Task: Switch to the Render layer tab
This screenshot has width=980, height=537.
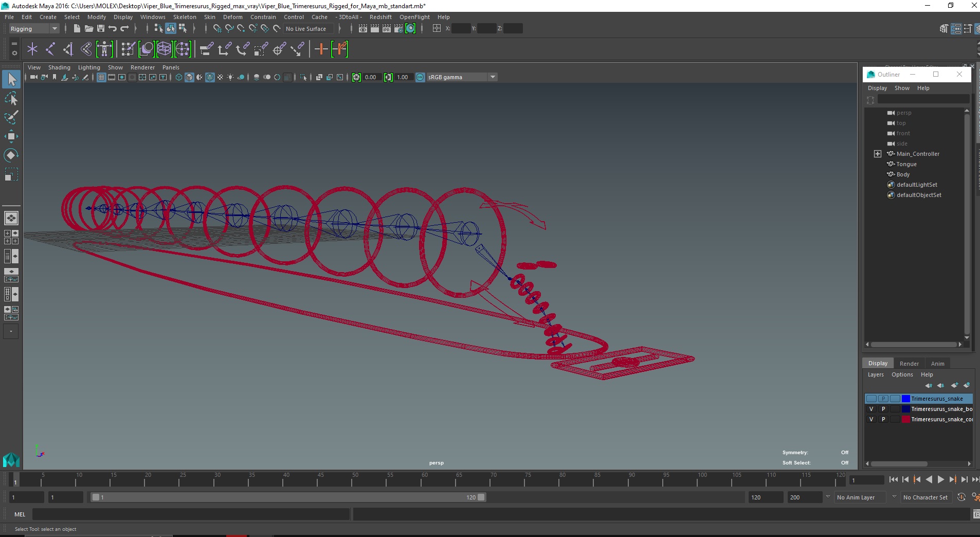Action: click(909, 363)
